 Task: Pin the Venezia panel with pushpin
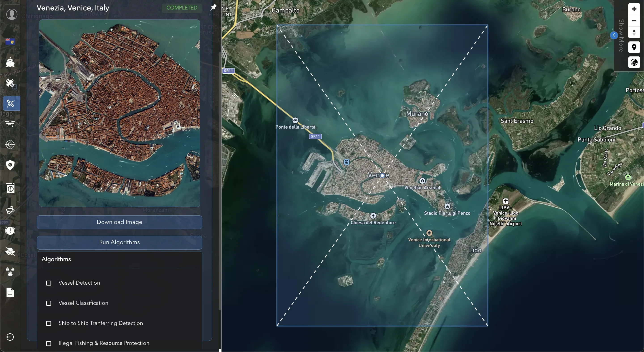click(x=213, y=7)
